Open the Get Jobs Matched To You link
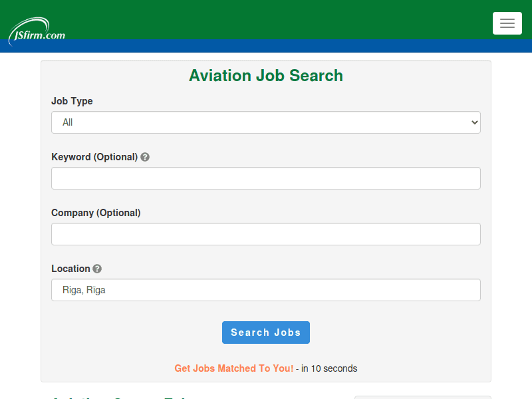This screenshot has width=532, height=399. coord(233,368)
